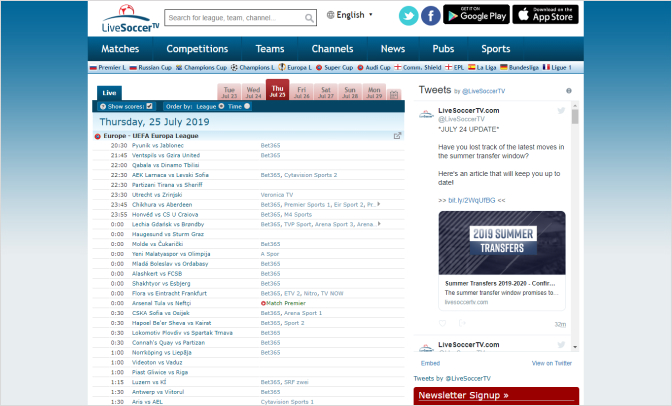Open View on Twitter link
The height and width of the screenshot is (406, 672).
[x=552, y=363]
